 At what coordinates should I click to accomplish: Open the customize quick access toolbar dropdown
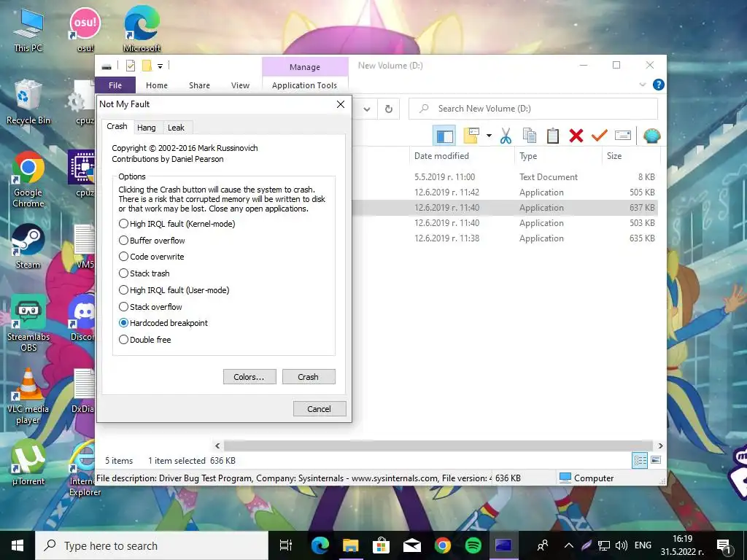point(160,66)
